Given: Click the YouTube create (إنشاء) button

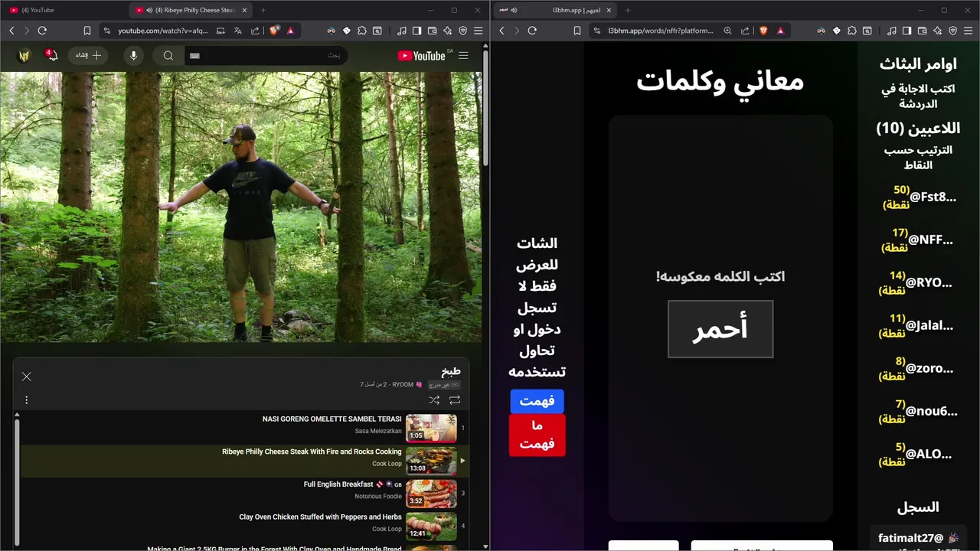Looking at the screenshot, I should (88, 55).
